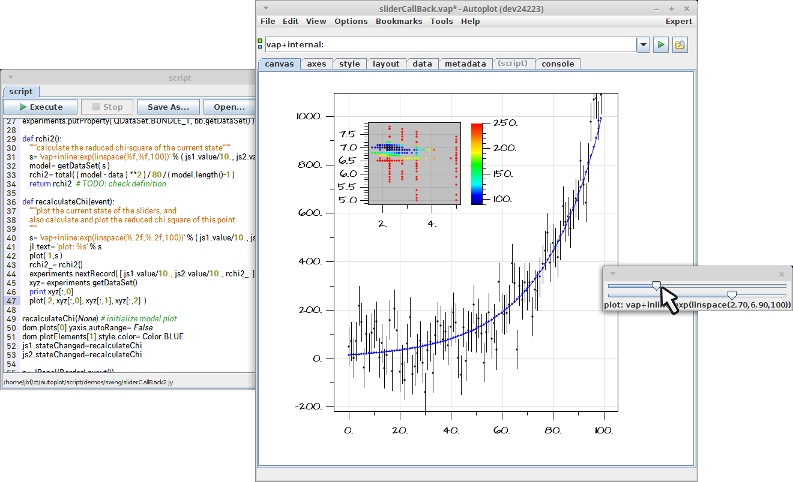Click the colorbar label 250
793x482 pixels.
pos(505,123)
